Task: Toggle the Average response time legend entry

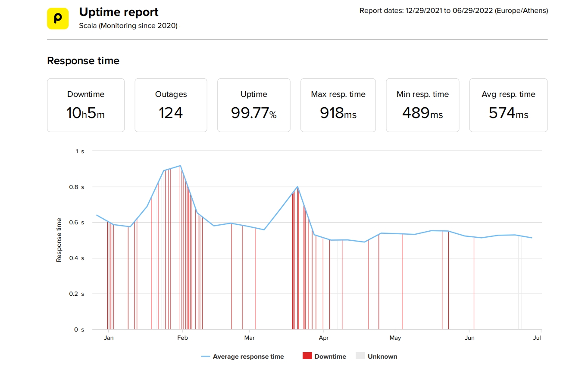Action: click(243, 357)
